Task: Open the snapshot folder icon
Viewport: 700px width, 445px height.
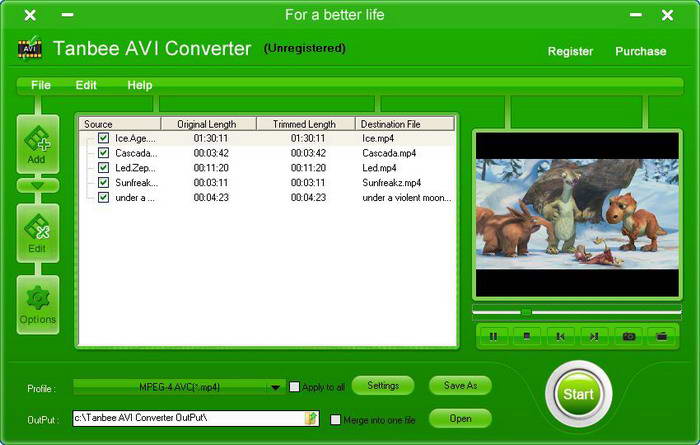Action: 662,336
